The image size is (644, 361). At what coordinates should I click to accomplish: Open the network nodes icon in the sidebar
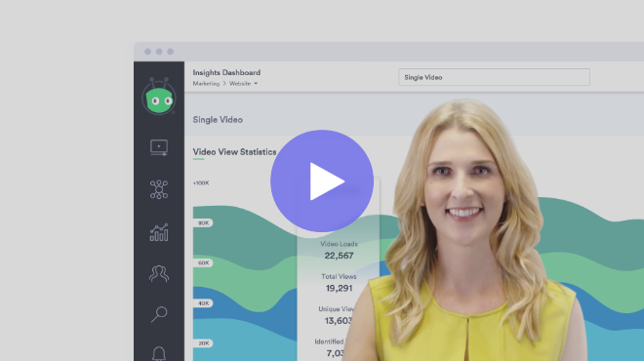pyautogui.click(x=159, y=189)
